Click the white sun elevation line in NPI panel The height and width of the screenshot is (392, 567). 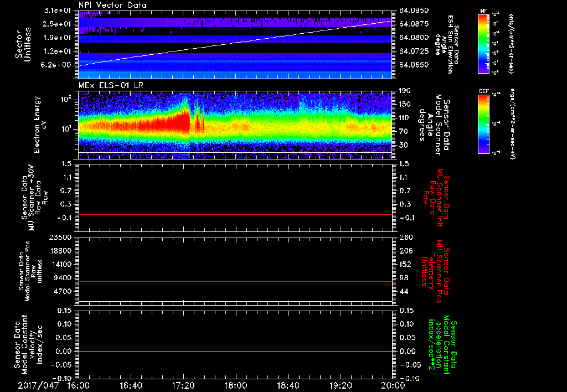(235, 43)
